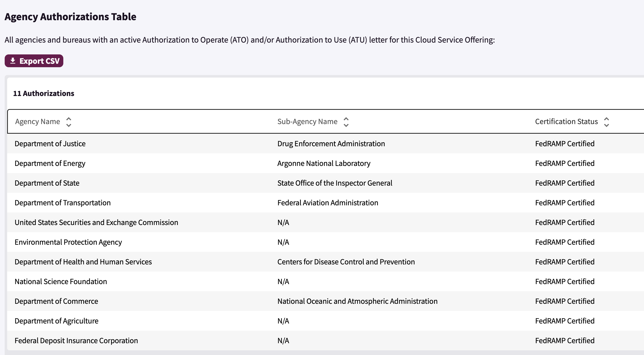The width and height of the screenshot is (644, 355).
Task: Click N/A in the National Science Foundation row
Action: click(x=283, y=282)
